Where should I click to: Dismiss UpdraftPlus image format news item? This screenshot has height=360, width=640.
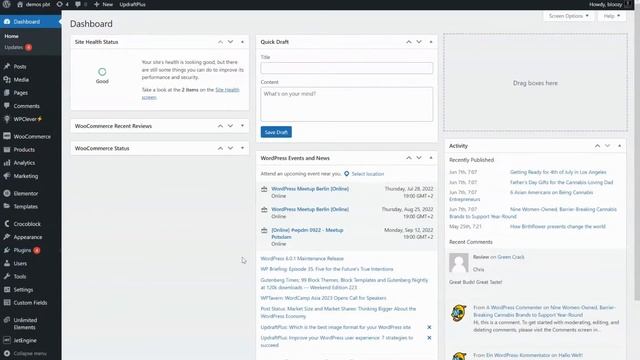coord(429,327)
